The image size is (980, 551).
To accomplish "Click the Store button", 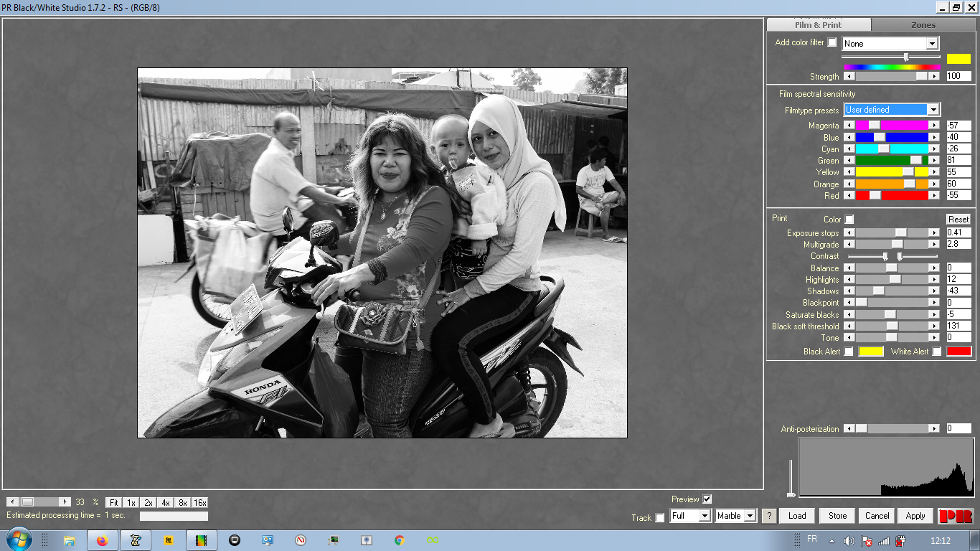I will point(837,515).
